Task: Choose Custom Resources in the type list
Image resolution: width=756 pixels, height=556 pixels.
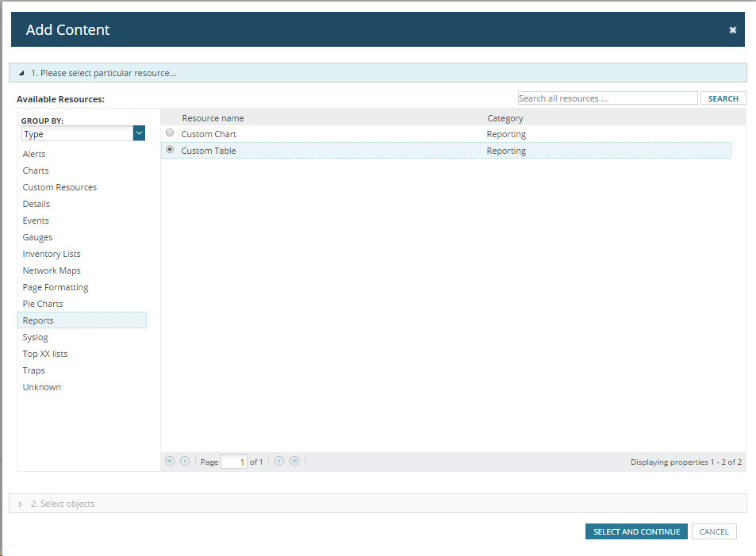Action: (x=59, y=187)
